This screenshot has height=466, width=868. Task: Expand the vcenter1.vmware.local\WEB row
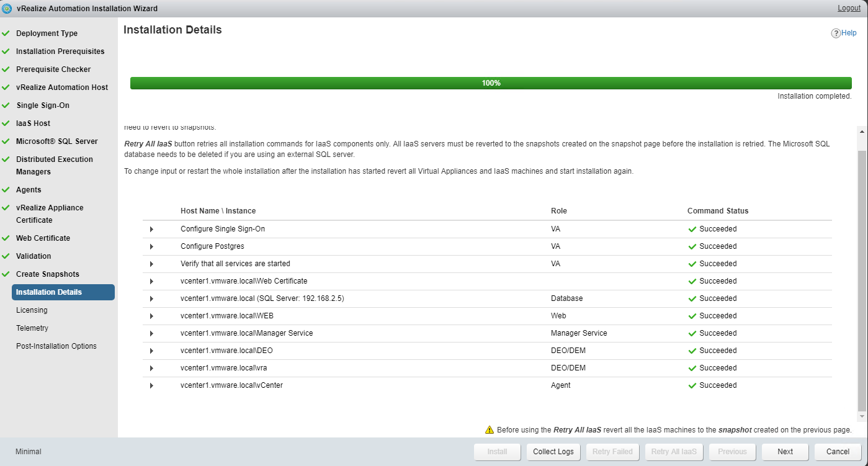[x=151, y=316]
